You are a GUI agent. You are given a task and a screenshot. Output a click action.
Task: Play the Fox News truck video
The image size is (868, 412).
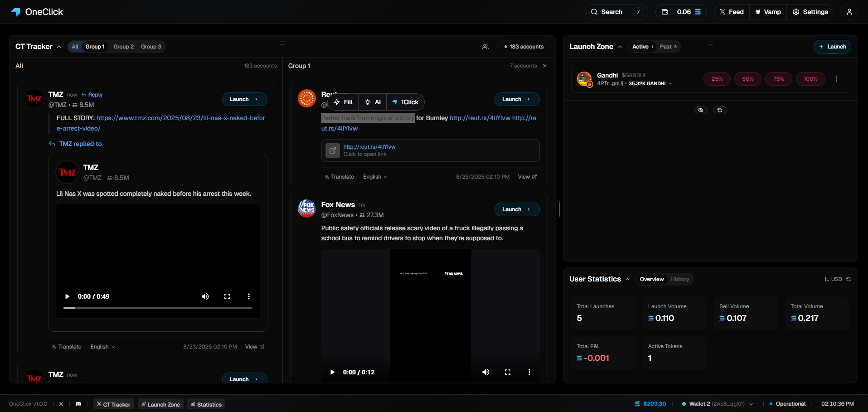click(332, 372)
